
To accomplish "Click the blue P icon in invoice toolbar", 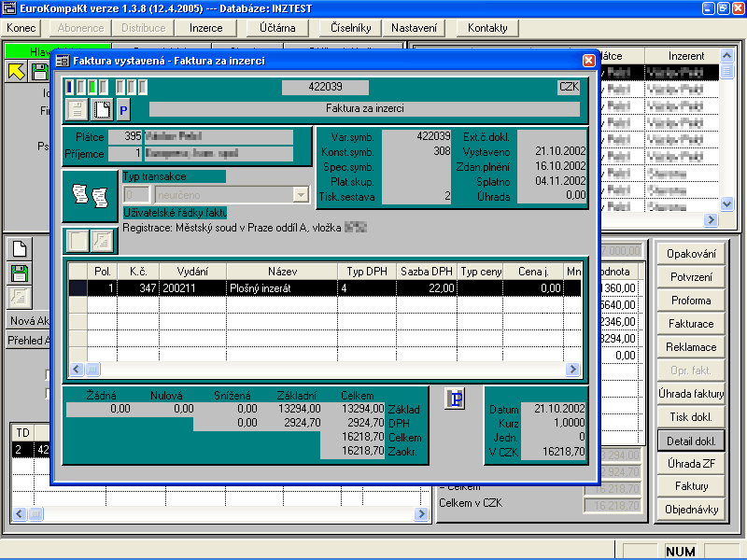I will pos(123,110).
